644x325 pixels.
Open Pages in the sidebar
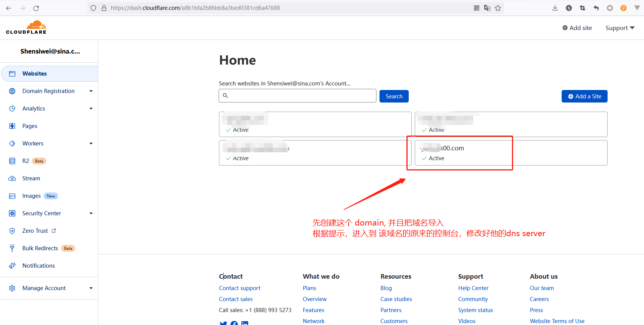click(x=30, y=126)
